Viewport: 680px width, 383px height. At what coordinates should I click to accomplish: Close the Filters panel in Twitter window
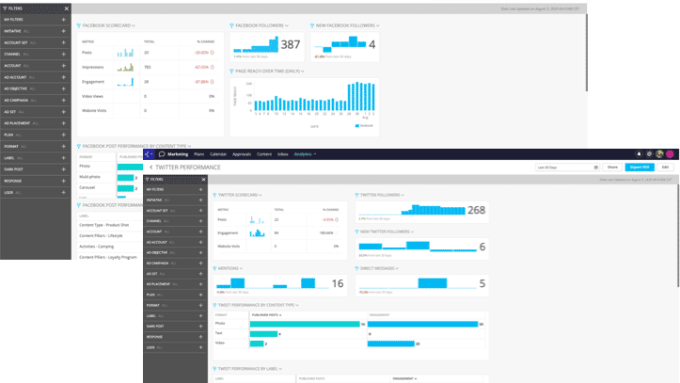pos(203,179)
